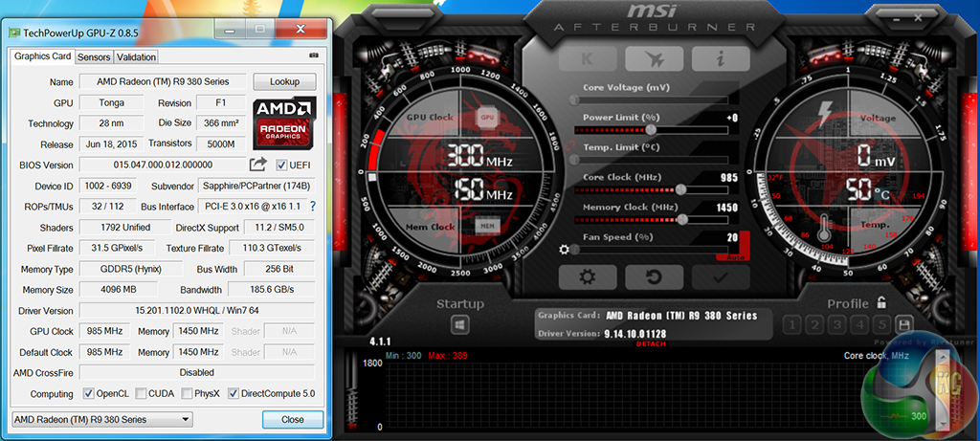Click the Transistors 5000M field

coord(221,144)
